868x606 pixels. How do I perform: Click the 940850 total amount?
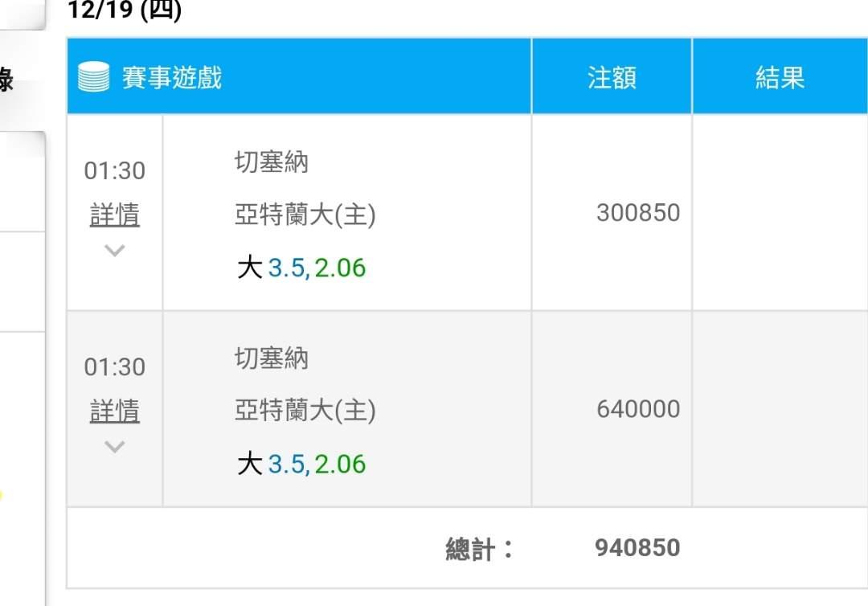pyautogui.click(x=637, y=548)
